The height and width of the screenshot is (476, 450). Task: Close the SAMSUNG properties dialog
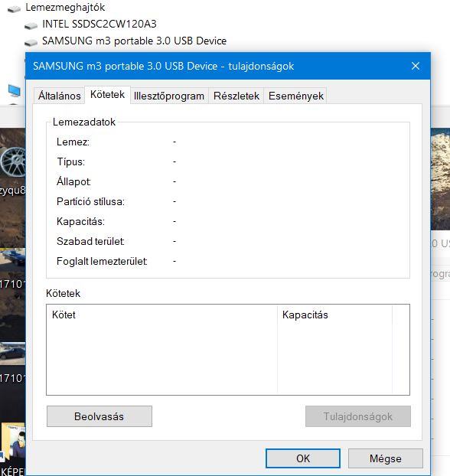416,66
